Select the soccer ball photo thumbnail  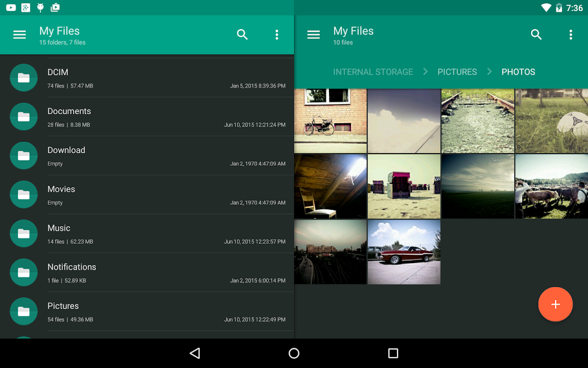[x=551, y=121]
